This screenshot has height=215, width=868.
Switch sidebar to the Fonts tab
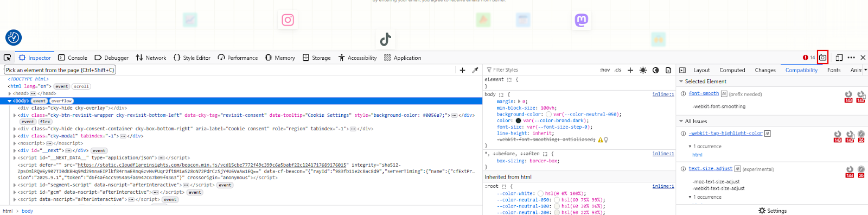(834, 70)
